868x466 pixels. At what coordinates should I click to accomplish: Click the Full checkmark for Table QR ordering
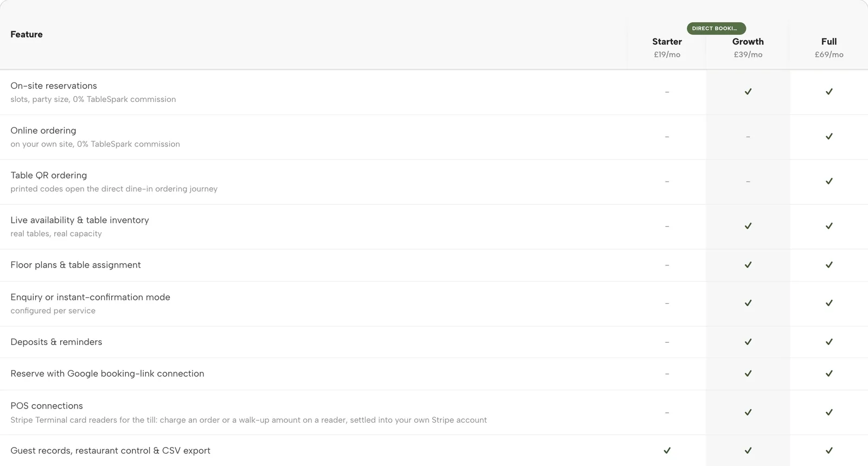(829, 181)
